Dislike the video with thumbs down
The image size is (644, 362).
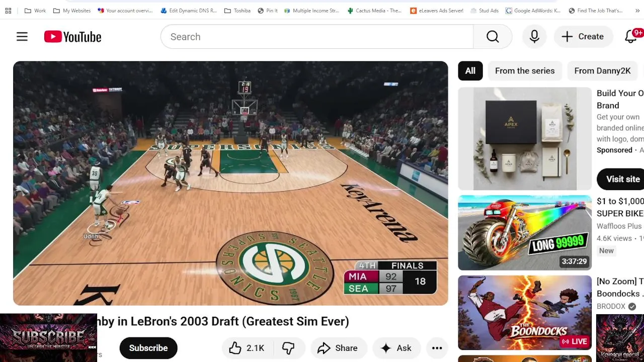tap(288, 348)
